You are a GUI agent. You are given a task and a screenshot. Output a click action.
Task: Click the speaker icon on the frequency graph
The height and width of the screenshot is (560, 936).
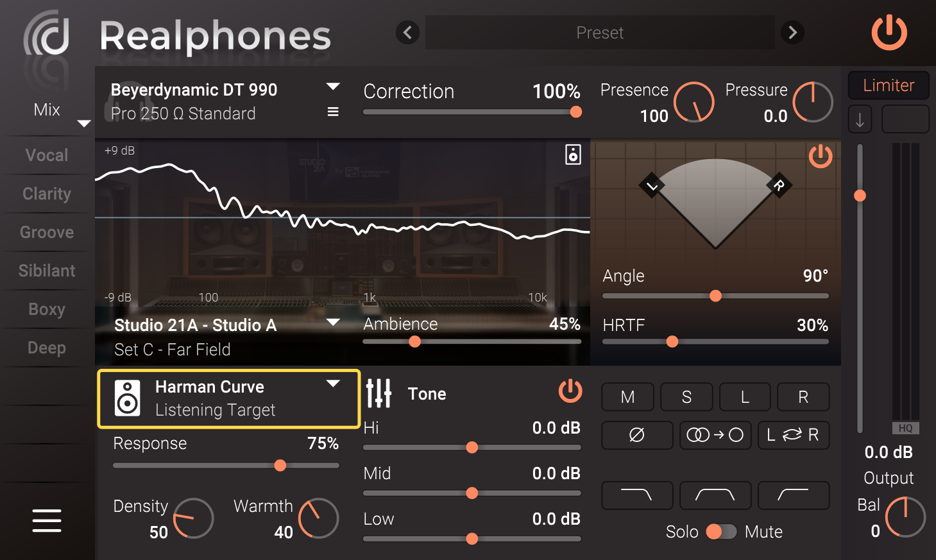pos(573,155)
